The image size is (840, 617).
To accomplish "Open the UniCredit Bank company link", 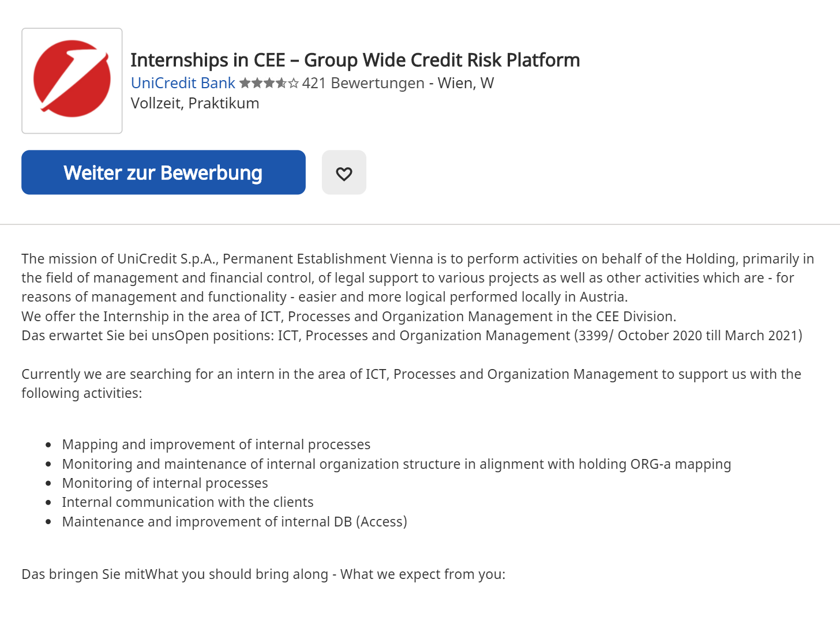I will (183, 83).
